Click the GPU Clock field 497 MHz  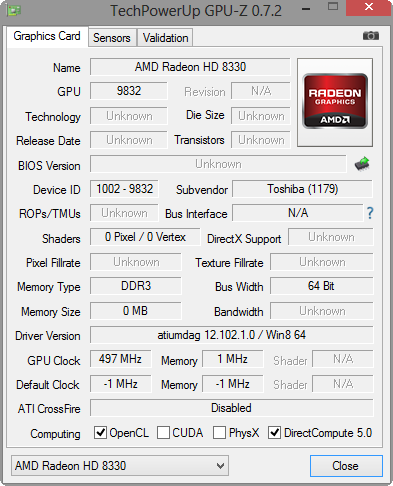point(120,359)
